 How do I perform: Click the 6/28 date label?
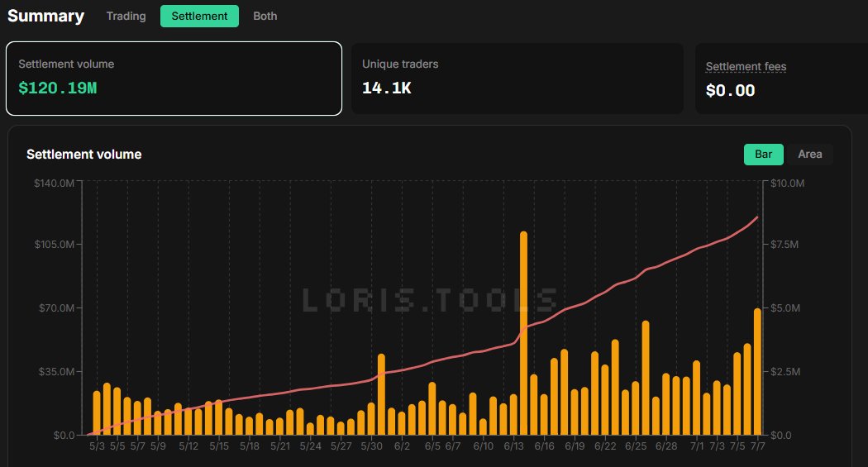pos(666,446)
